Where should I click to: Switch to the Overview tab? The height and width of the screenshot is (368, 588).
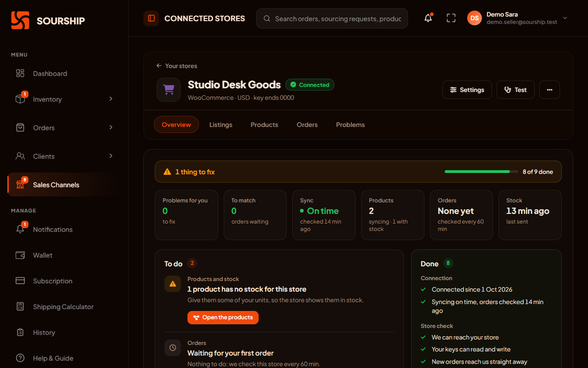tap(176, 125)
